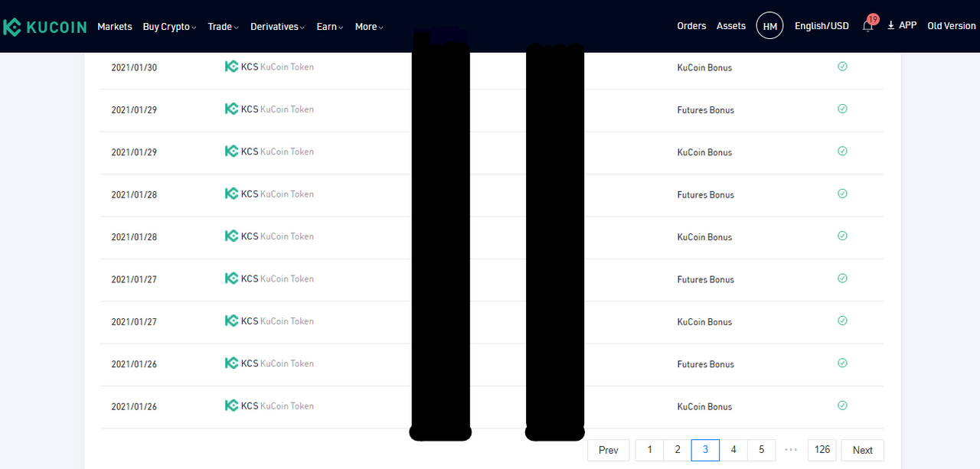The height and width of the screenshot is (469, 980).
Task: Click the Next page button
Action: click(x=862, y=450)
